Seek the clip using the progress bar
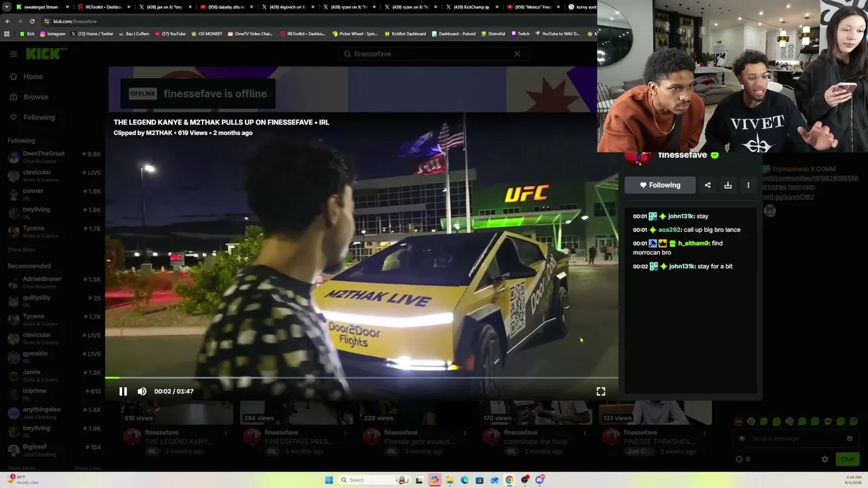 point(361,378)
